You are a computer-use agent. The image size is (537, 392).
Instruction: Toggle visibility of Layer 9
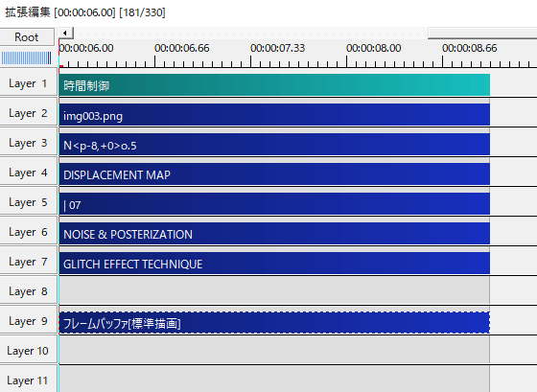coord(28,321)
